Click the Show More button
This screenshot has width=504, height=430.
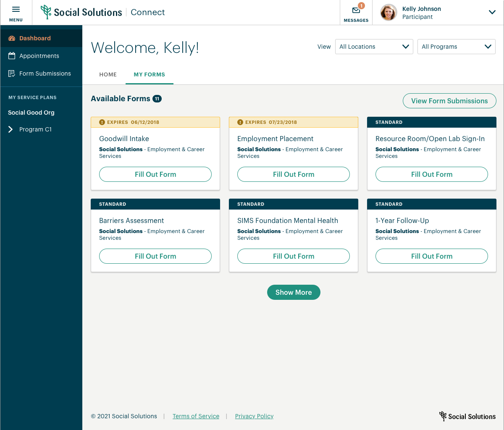click(x=294, y=292)
